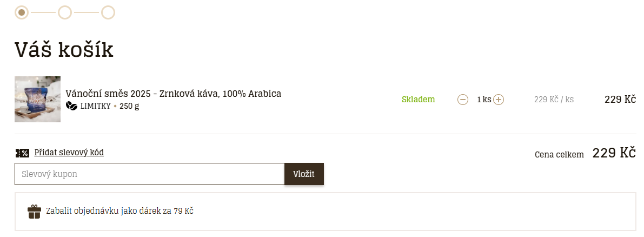The width and height of the screenshot is (644, 237).
Task: Click the minus quantity button
Action: (x=463, y=100)
